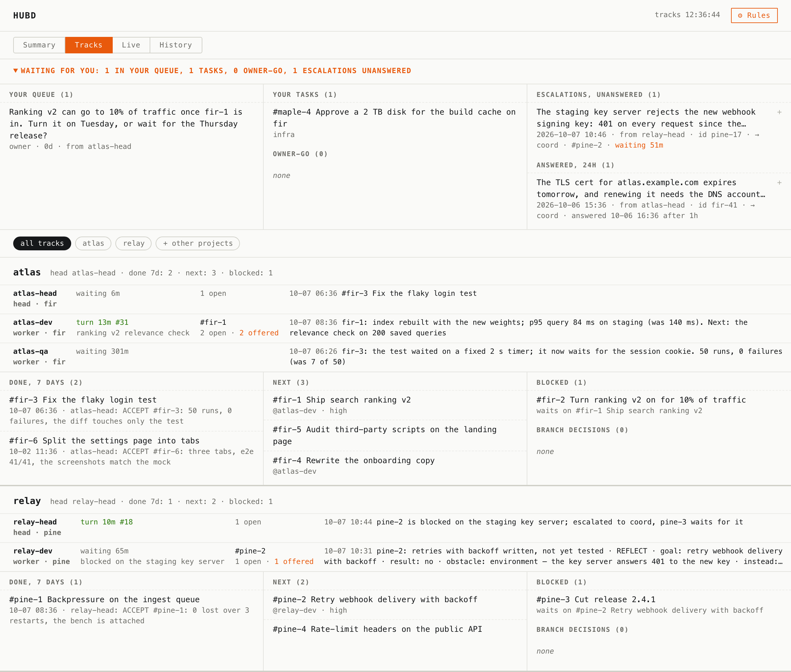Go to the History tab
The height and width of the screenshot is (672, 791).
coord(176,45)
